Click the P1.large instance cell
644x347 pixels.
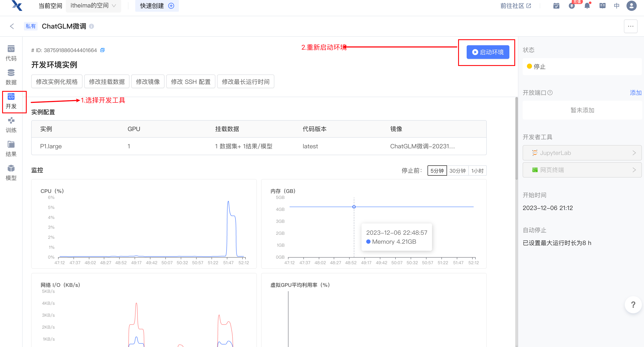[51, 146]
